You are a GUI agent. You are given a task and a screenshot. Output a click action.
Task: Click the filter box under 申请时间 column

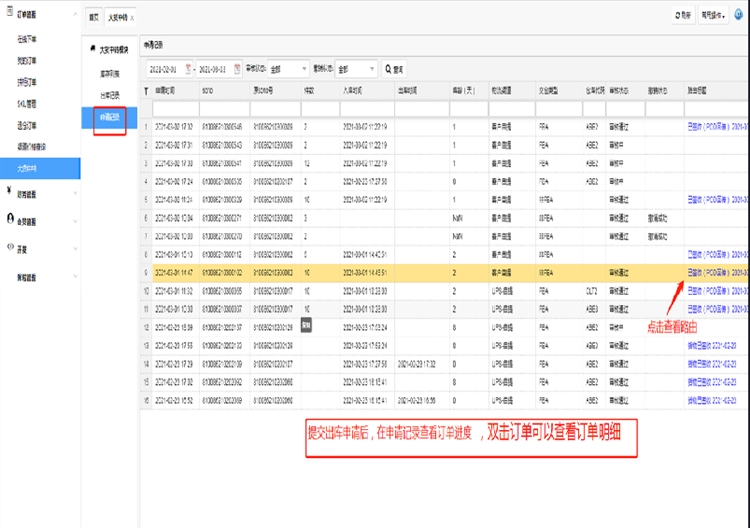pyautogui.click(x=176, y=109)
